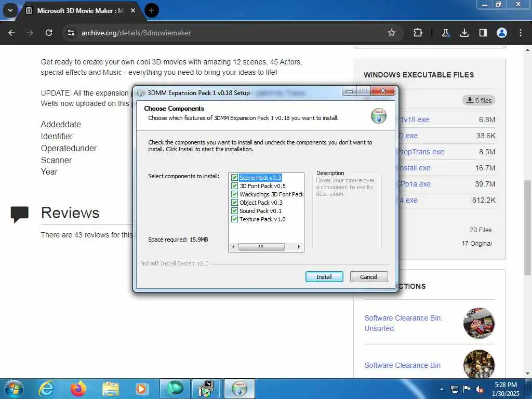This screenshot has width=532, height=399.
Task: Switch to the green browser taskbar app
Action: 175,389
